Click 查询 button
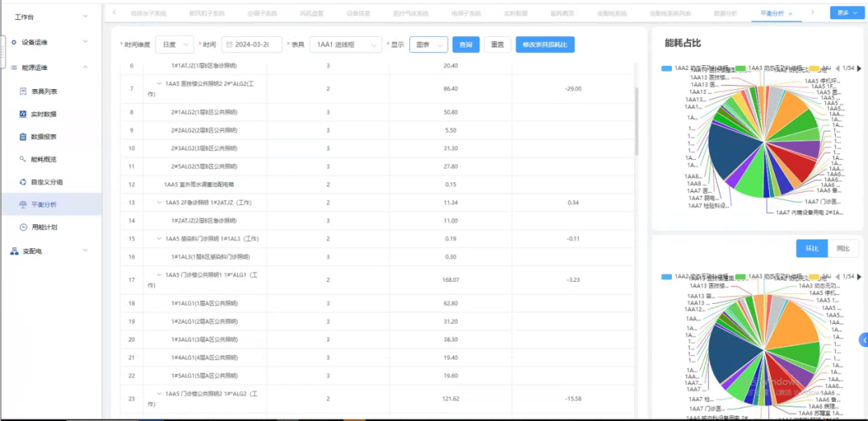 point(466,45)
